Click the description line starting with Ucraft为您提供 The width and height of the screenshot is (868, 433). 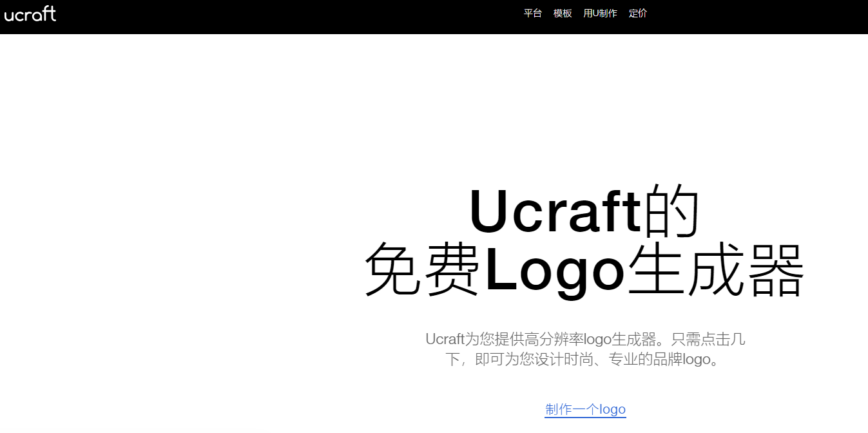pyautogui.click(x=585, y=339)
